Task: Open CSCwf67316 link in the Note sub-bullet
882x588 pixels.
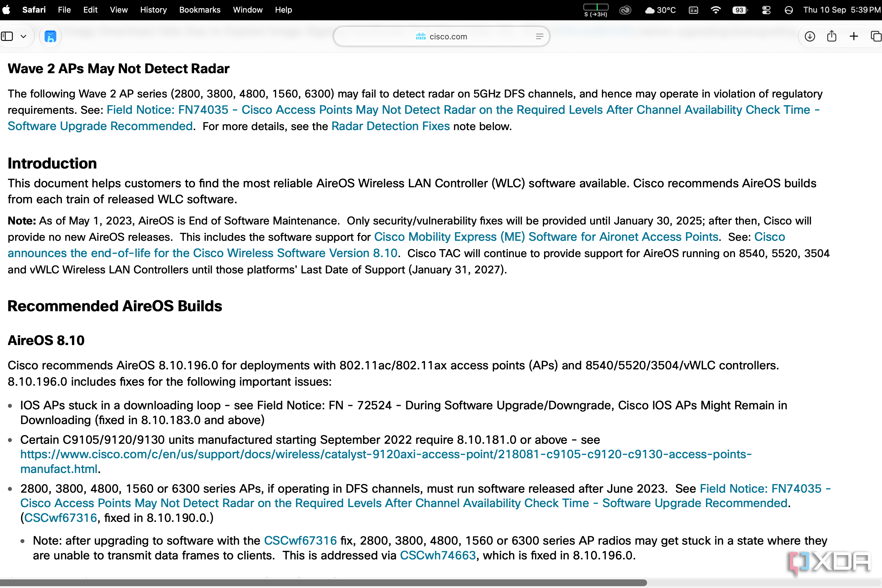Action: pos(300,540)
